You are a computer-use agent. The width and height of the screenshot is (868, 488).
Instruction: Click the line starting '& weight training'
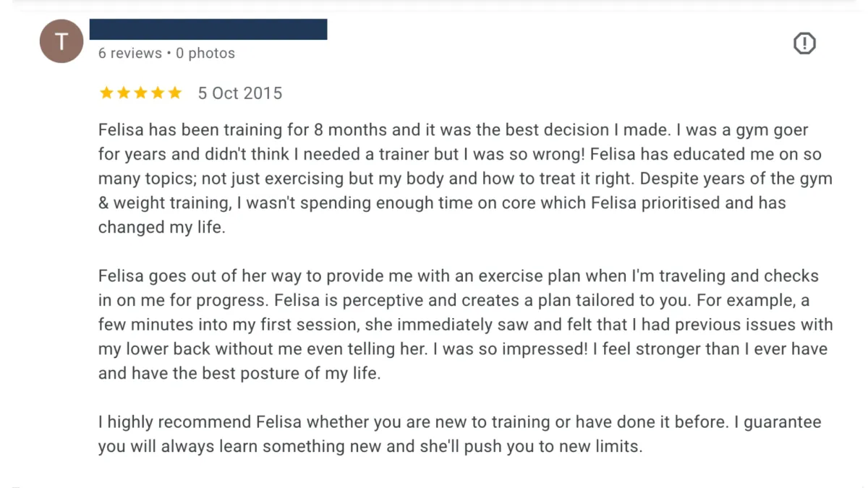[x=441, y=203]
